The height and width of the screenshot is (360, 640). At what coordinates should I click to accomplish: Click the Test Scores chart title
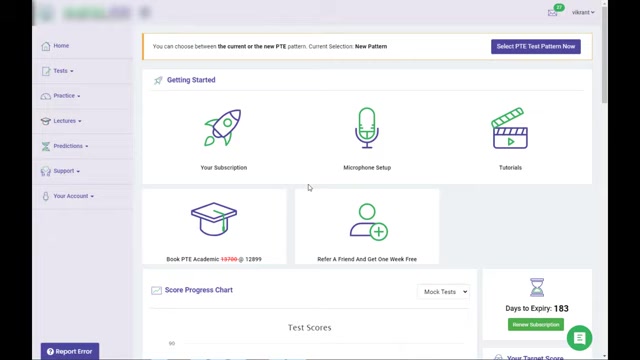tap(310, 328)
